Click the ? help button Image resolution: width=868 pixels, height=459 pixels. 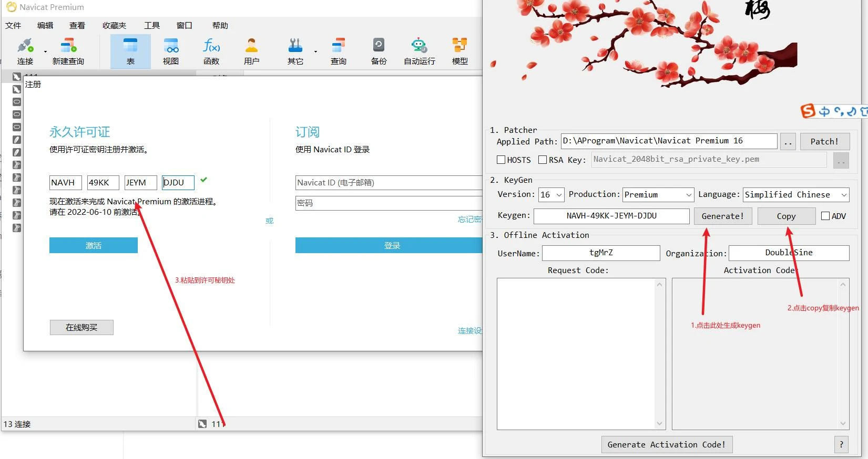coord(841,444)
